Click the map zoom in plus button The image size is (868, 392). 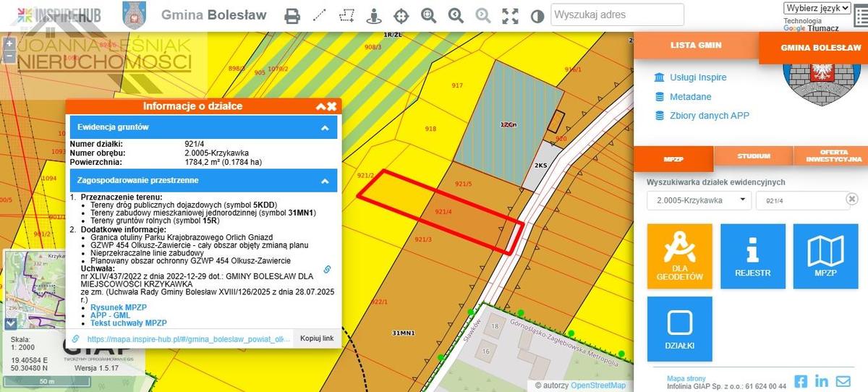point(9,43)
